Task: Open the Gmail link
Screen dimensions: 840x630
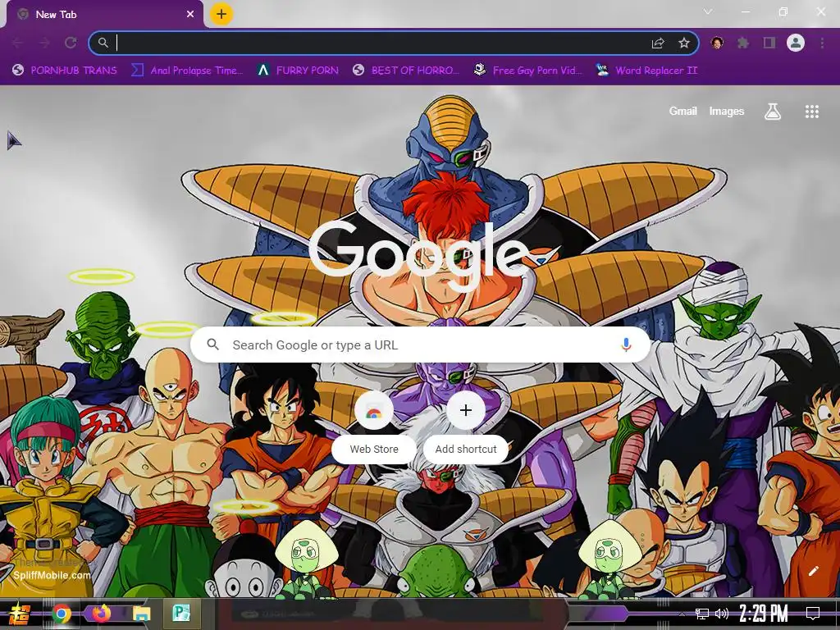Action: (x=683, y=111)
